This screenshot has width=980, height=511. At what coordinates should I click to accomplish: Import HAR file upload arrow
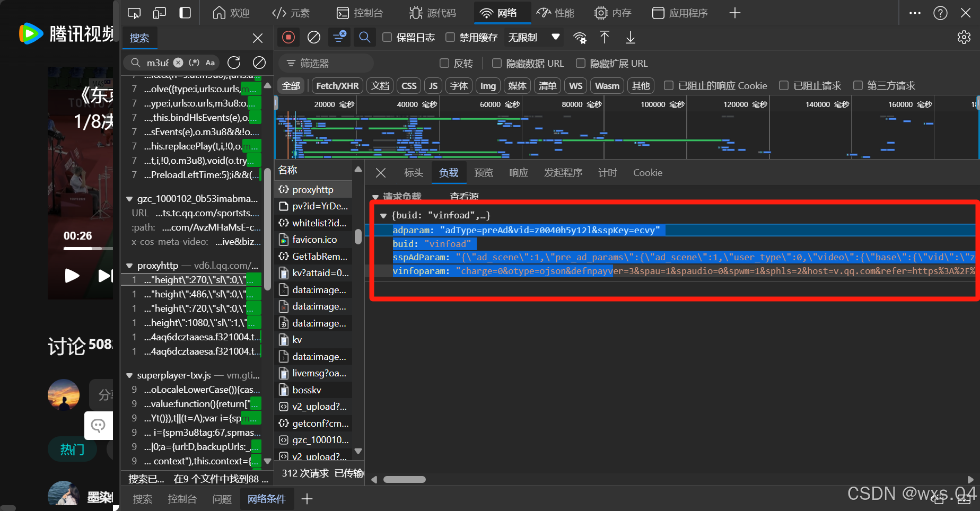605,37
